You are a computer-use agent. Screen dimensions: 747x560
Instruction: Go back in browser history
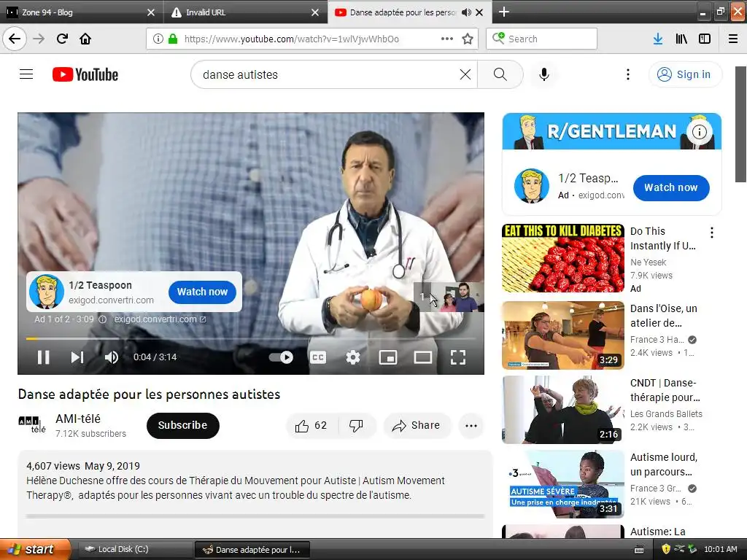pyautogui.click(x=15, y=39)
